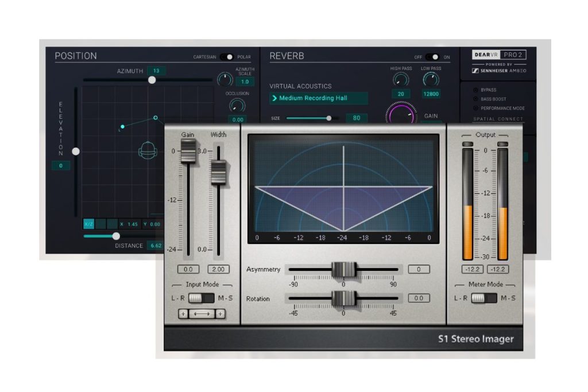588x392 pixels.
Task: Click the High Pass knob
Action: click(400, 79)
